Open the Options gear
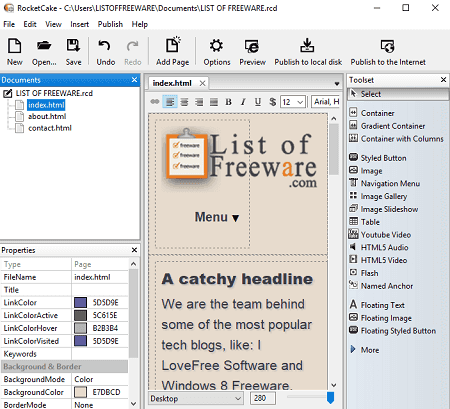The height and width of the screenshot is (409, 450). coord(217,52)
